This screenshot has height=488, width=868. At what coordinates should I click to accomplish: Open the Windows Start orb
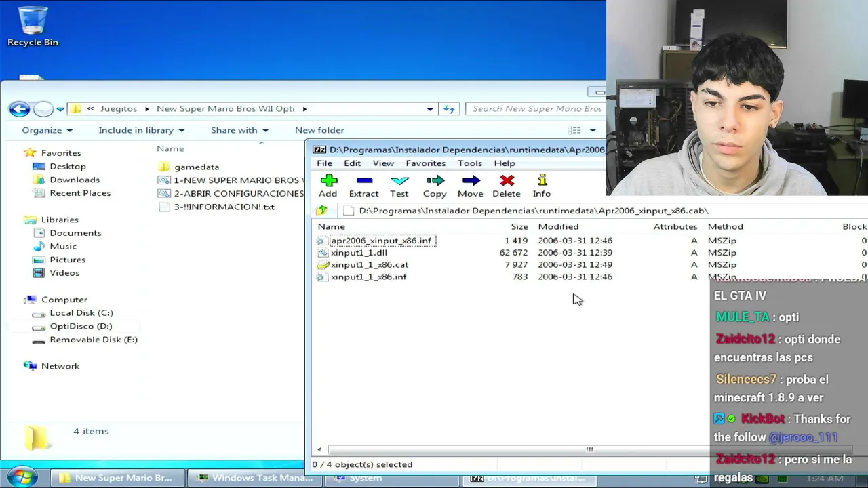pyautogui.click(x=22, y=477)
